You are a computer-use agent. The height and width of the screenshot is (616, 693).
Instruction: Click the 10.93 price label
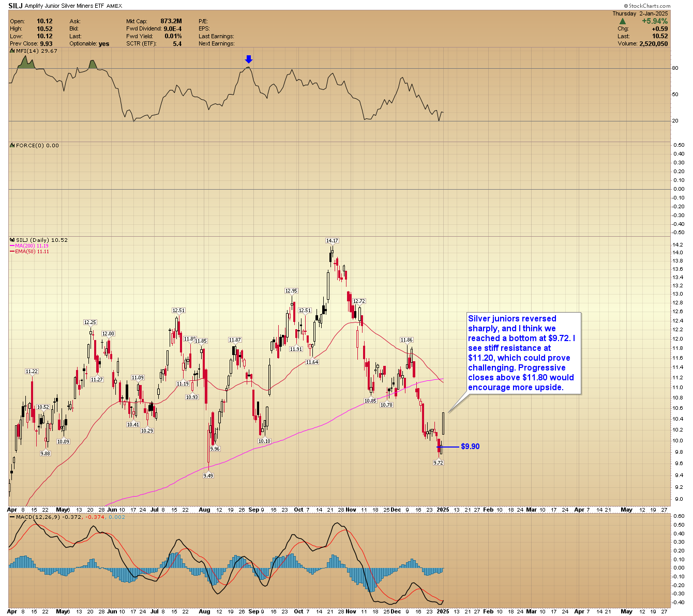click(x=192, y=397)
